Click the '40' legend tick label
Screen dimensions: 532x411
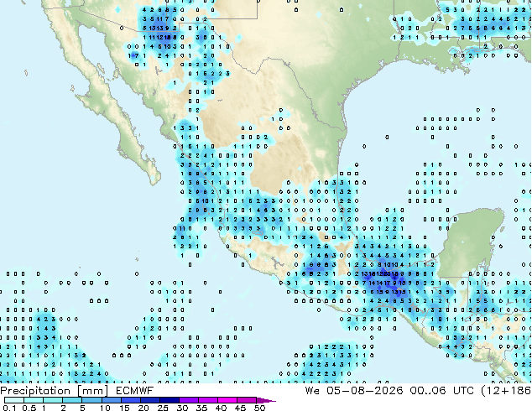[221, 408]
